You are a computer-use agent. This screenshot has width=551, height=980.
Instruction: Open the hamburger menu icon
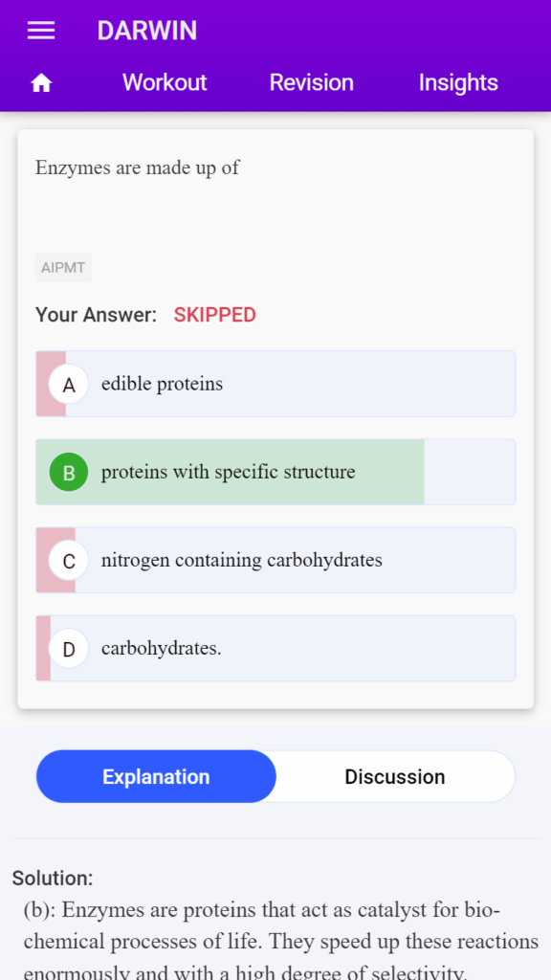pos(41,31)
